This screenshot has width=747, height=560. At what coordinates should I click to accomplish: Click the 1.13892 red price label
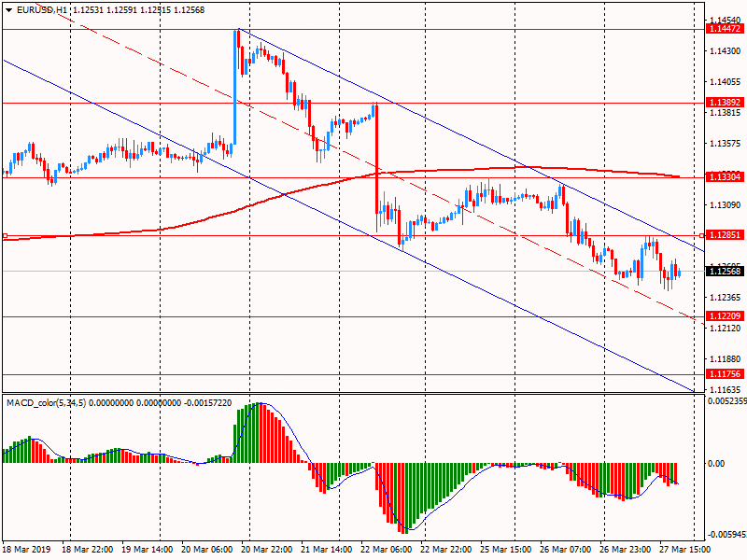726,103
